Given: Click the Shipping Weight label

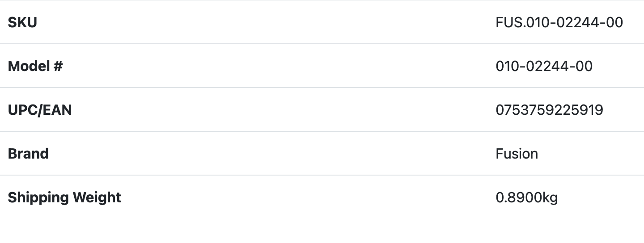Looking at the screenshot, I should click(64, 197).
